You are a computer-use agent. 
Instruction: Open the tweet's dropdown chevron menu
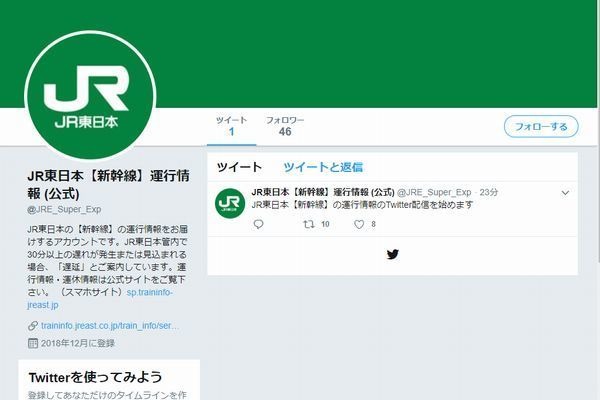tap(565, 193)
